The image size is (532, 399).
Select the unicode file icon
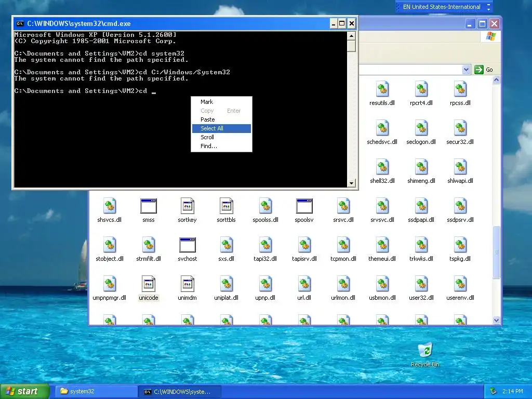click(149, 284)
